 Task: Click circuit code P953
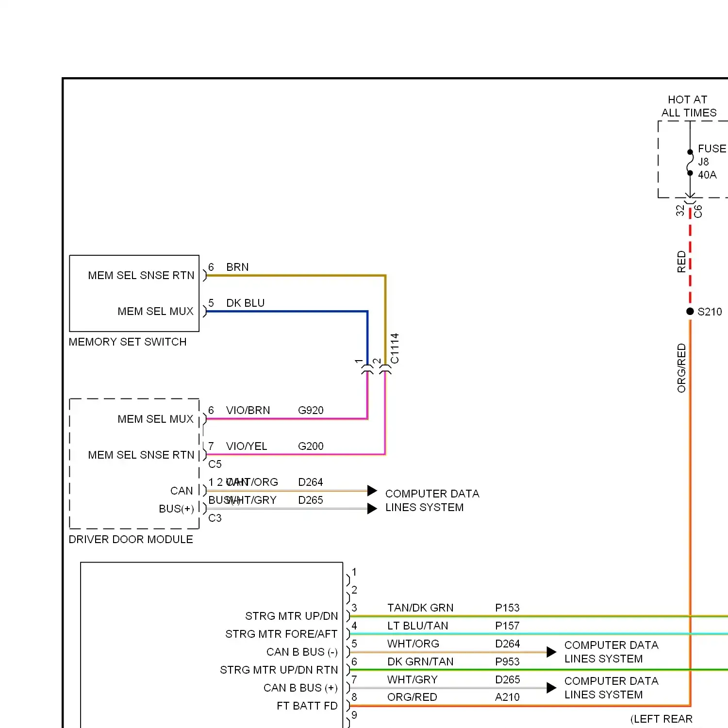[x=507, y=662]
